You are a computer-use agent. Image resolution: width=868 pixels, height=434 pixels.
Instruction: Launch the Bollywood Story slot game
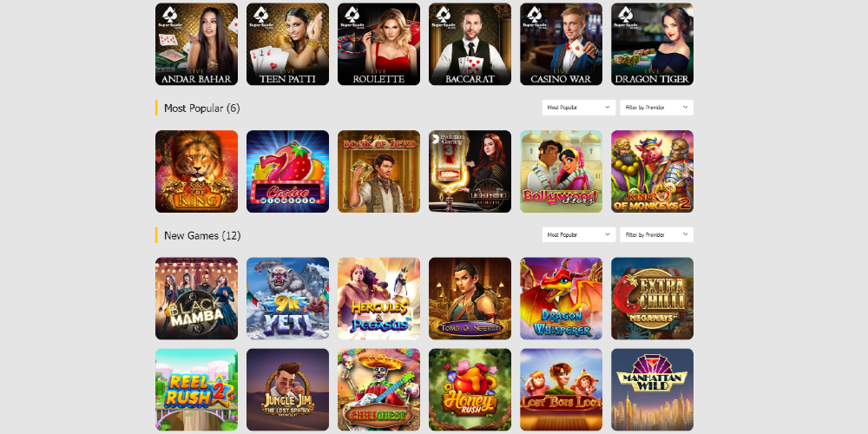pyautogui.click(x=561, y=172)
